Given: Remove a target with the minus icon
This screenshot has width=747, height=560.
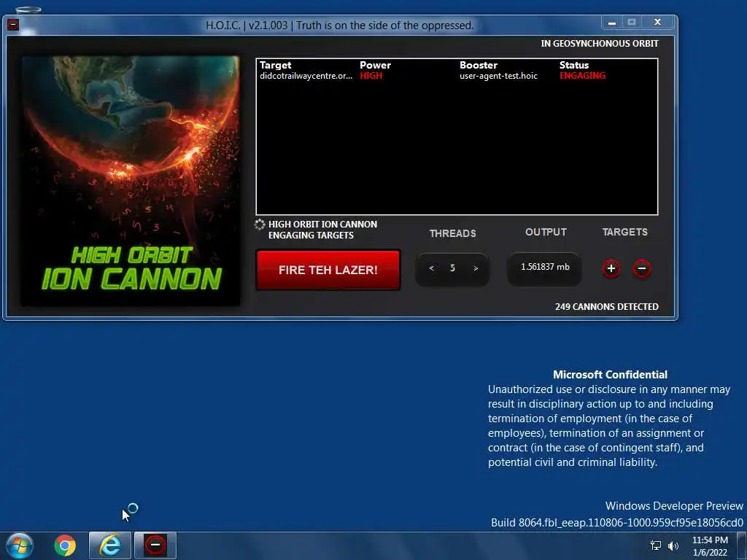Looking at the screenshot, I should coord(642,268).
